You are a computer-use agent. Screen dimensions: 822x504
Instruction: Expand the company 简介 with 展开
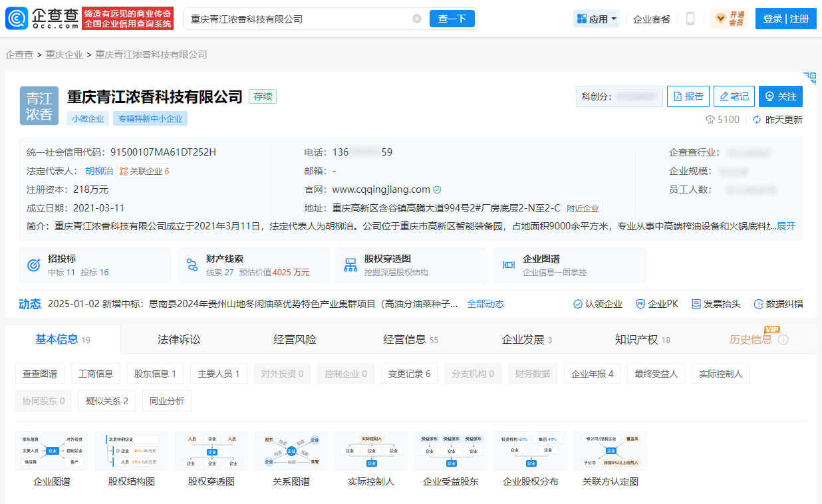coord(785,226)
